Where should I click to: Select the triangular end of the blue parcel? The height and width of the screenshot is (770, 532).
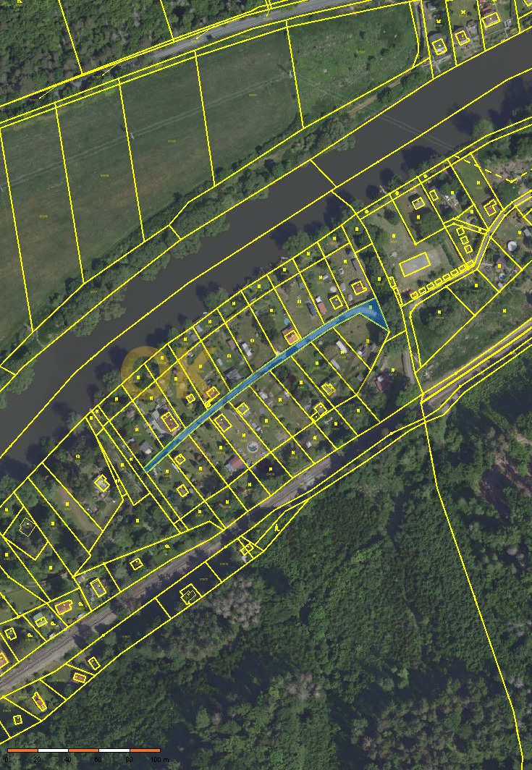(x=375, y=315)
